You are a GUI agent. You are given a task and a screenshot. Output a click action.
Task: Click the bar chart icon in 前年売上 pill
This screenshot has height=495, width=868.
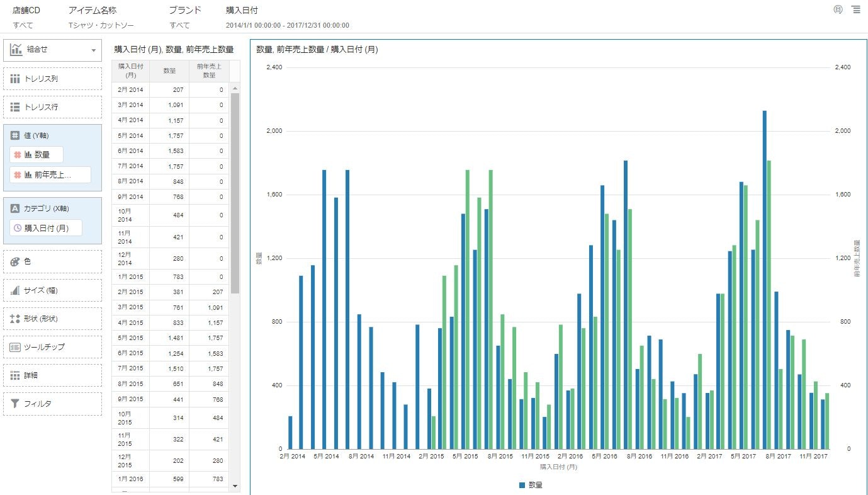[x=28, y=175]
